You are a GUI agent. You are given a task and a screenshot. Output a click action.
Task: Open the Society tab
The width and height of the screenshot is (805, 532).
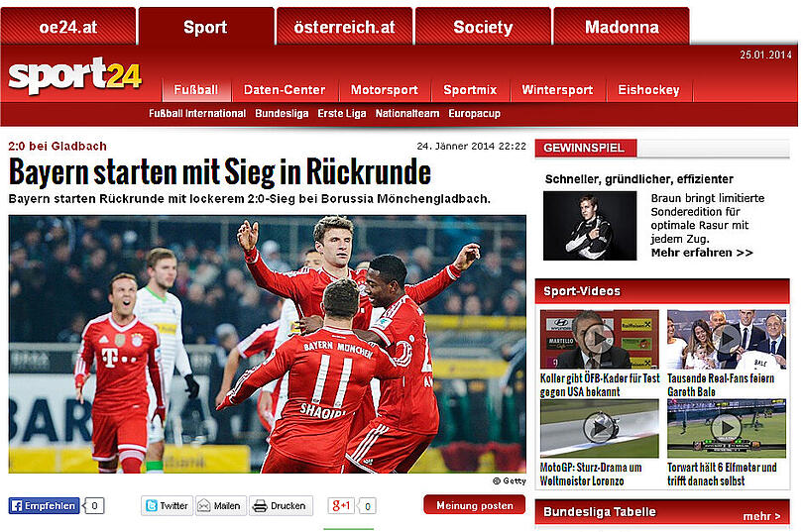[x=483, y=26]
